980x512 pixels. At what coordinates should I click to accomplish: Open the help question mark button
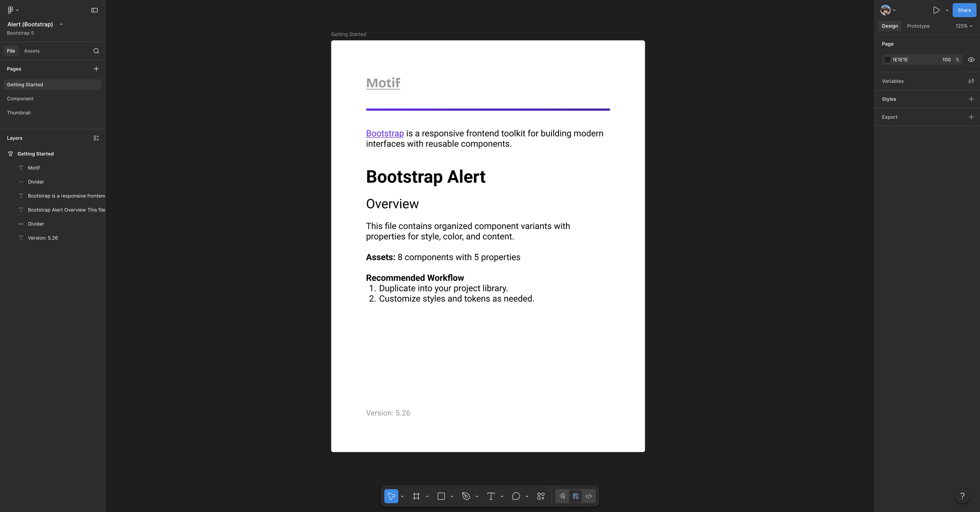[962, 496]
